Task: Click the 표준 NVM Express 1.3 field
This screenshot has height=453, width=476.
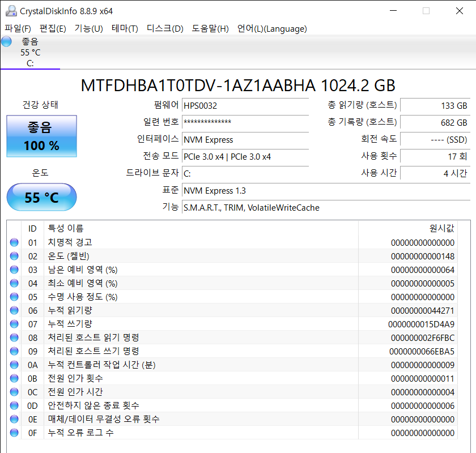Action: coord(326,191)
